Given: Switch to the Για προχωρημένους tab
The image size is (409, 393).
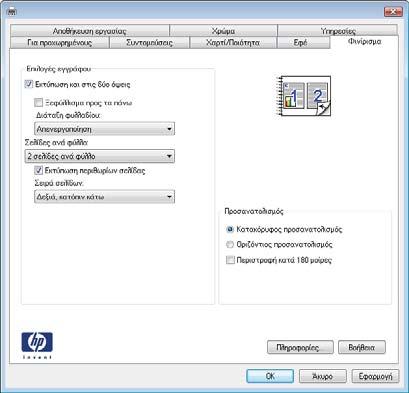Looking at the screenshot, I should click(x=60, y=43).
